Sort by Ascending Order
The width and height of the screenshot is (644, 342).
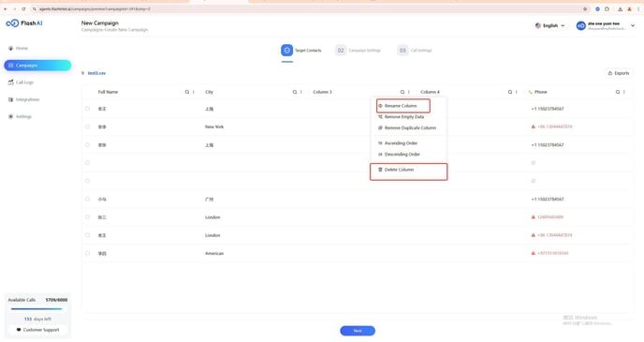coord(398,143)
